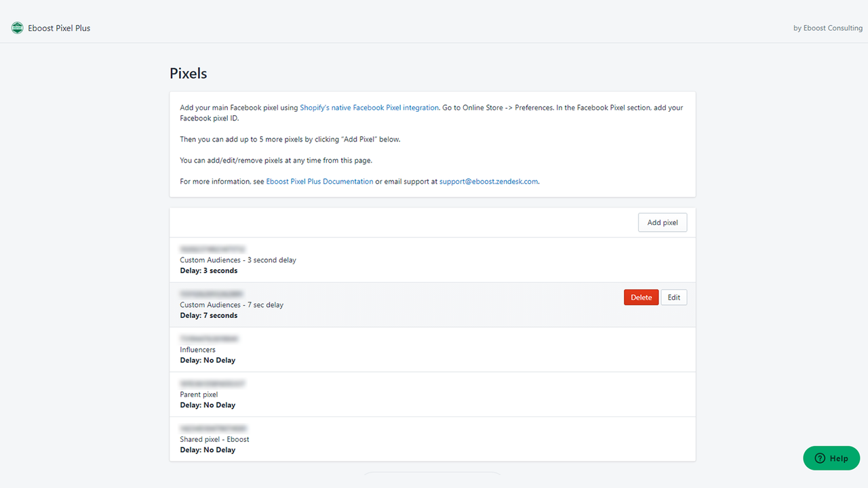
Task: Select 'Custom Audiences - 7 sec delay' text
Action: point(232,305)
